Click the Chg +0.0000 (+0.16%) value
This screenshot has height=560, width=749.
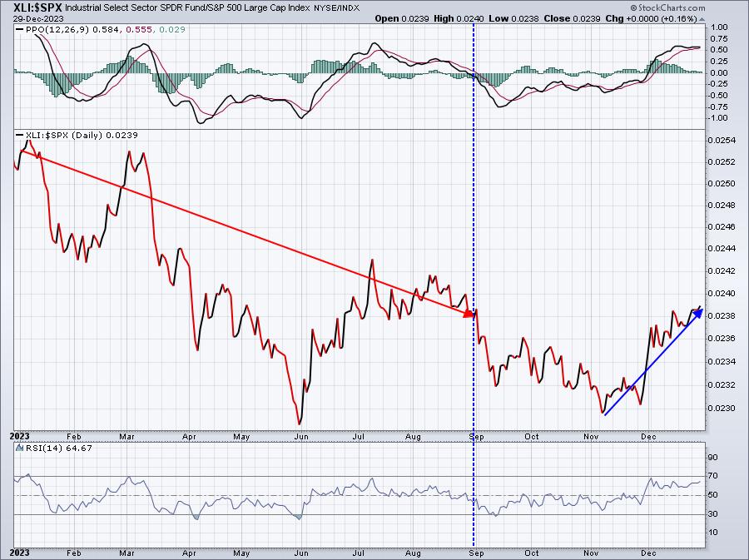(651, 18)
